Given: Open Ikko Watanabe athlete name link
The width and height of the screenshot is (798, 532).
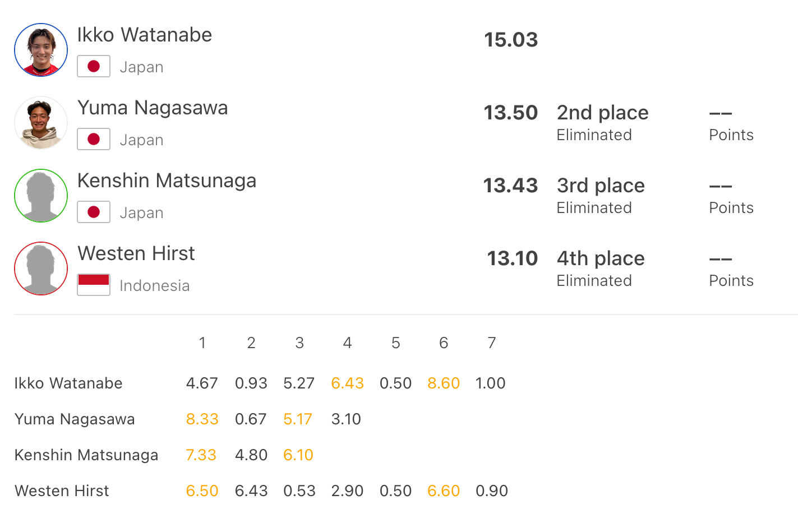Looking at the screenshot, I should (x=145, y=35).
